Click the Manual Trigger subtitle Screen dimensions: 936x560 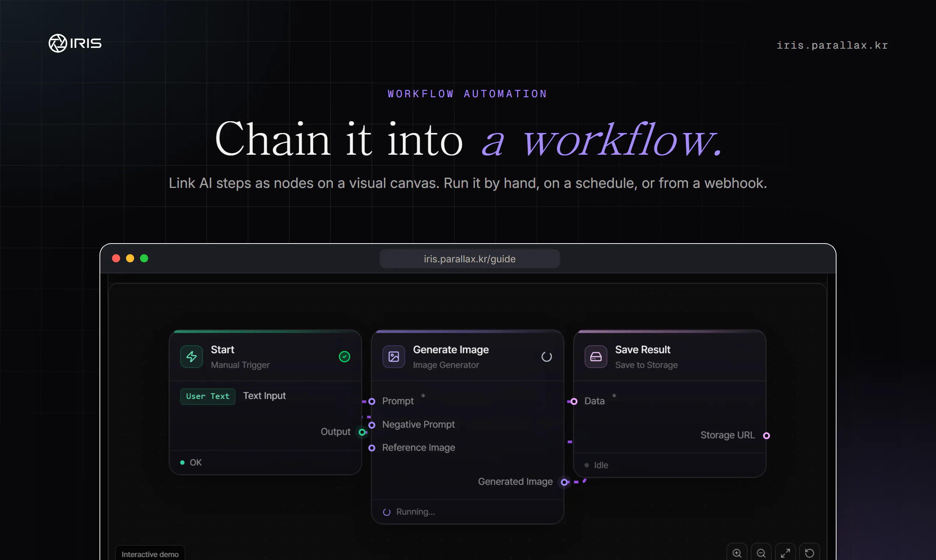[x=240, y=365]
